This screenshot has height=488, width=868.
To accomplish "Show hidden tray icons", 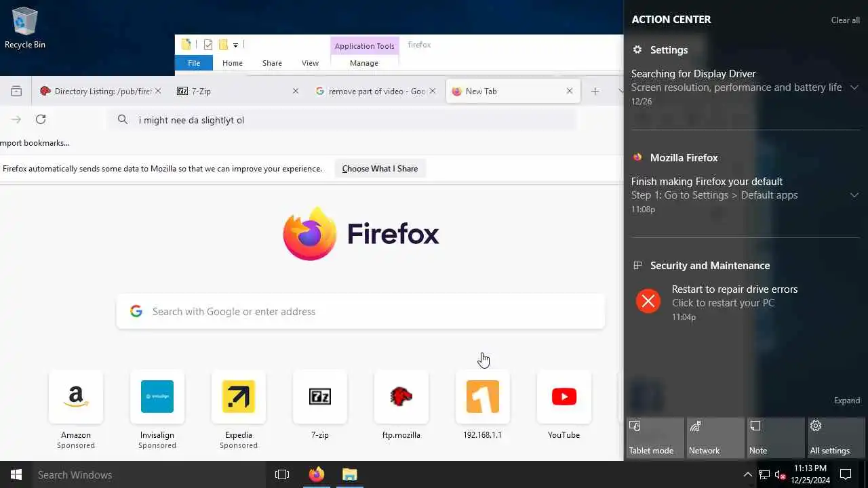I will pyautogui.click(x=748, y=474).
